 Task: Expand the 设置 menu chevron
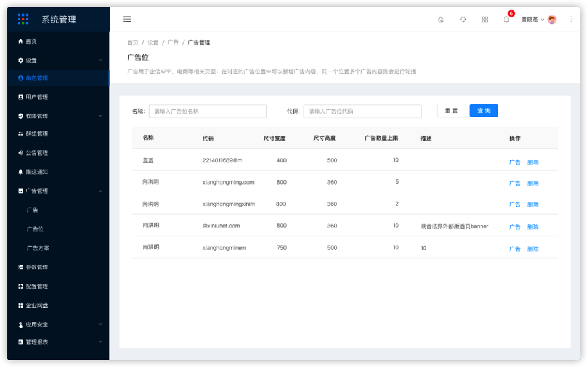pyautogui.click(x=100, y=60)
